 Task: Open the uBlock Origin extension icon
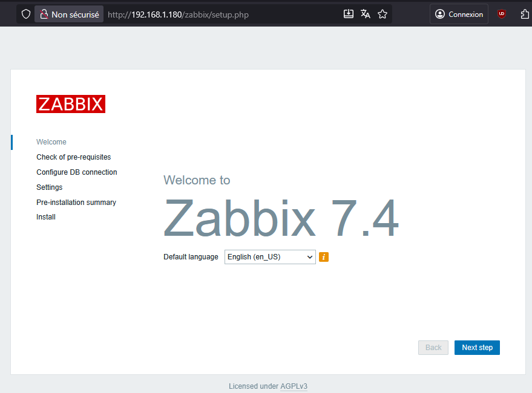(x=502, y=15)
